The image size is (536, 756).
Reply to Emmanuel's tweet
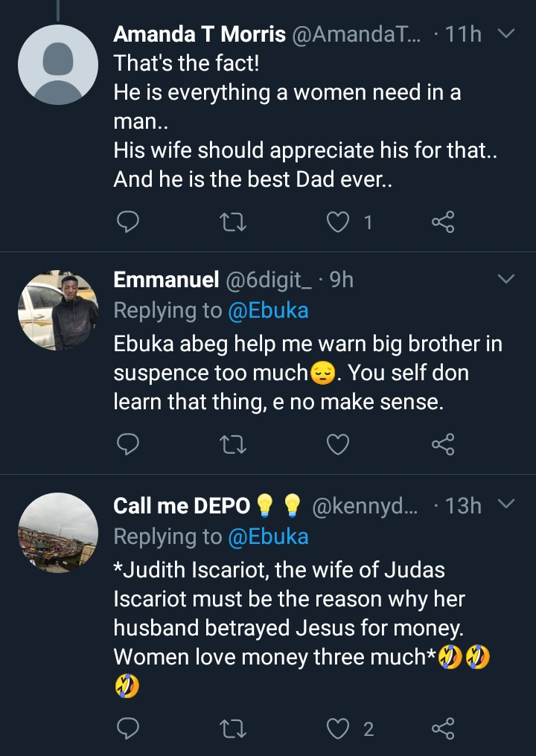tap(128, 445)
